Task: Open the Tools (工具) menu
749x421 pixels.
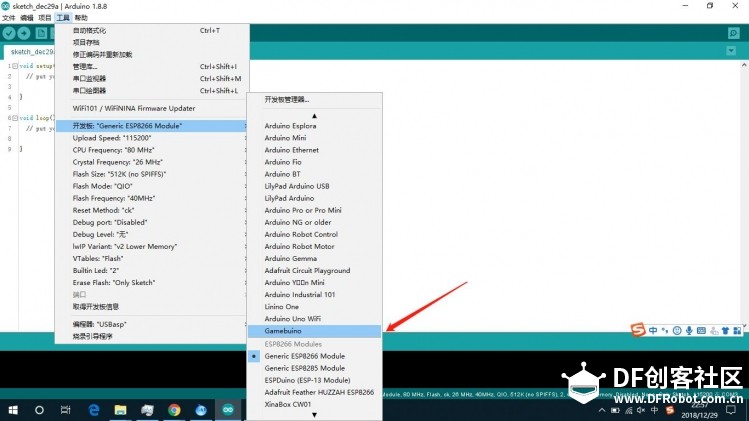Action: [63, 18]
